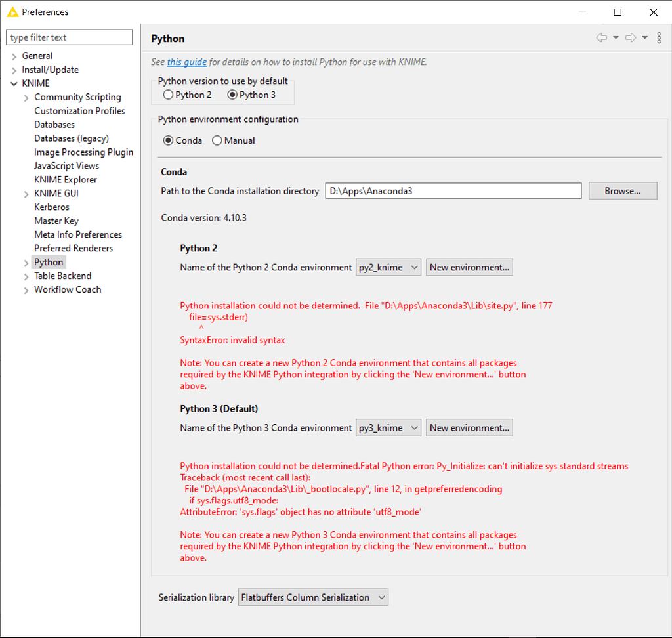Image resolution: width=672 pixels, height=638 pixels.
Task: Open the py3_knime environment dropdown
Action: [x=388, y=427]
